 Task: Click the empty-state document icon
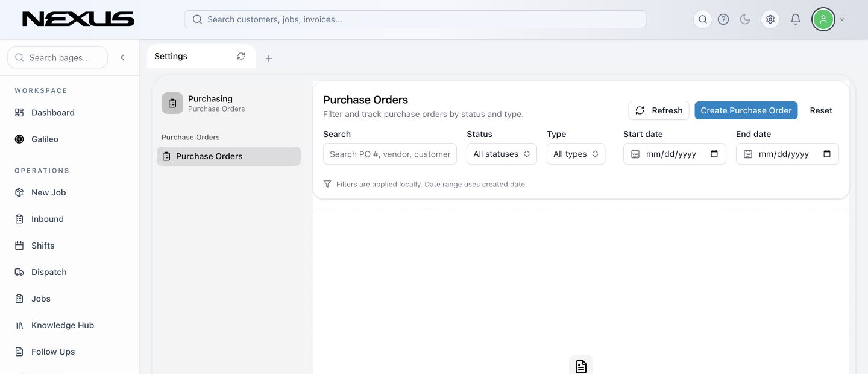coord(581,366)
